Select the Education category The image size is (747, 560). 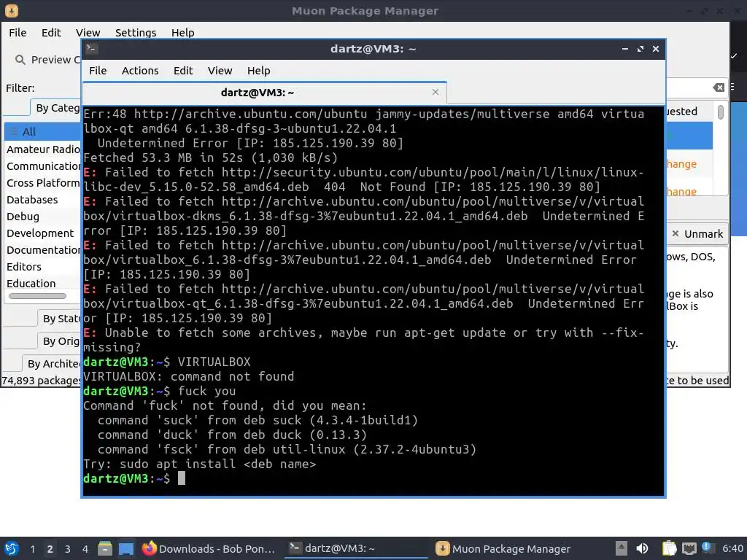[43, 284]
